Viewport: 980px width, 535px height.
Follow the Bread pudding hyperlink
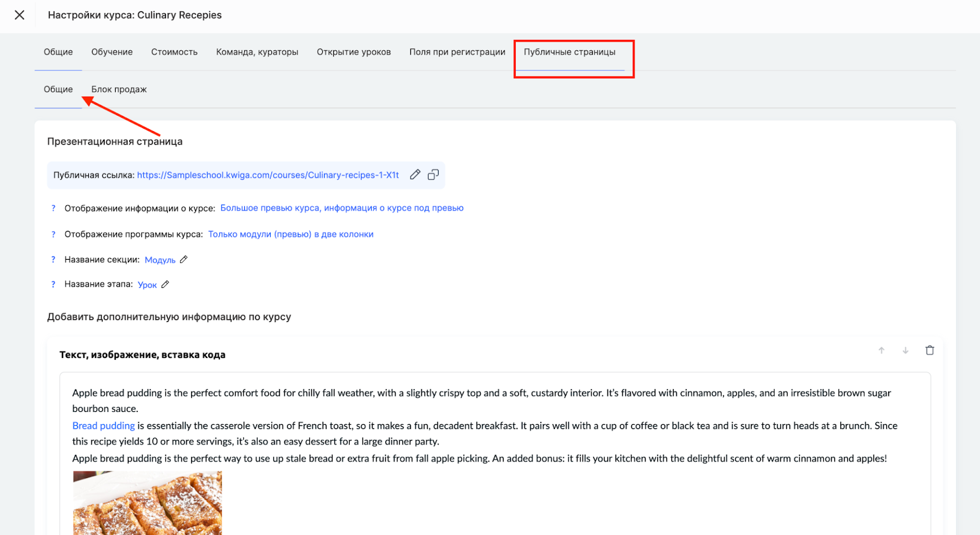[x=104, y=426]
